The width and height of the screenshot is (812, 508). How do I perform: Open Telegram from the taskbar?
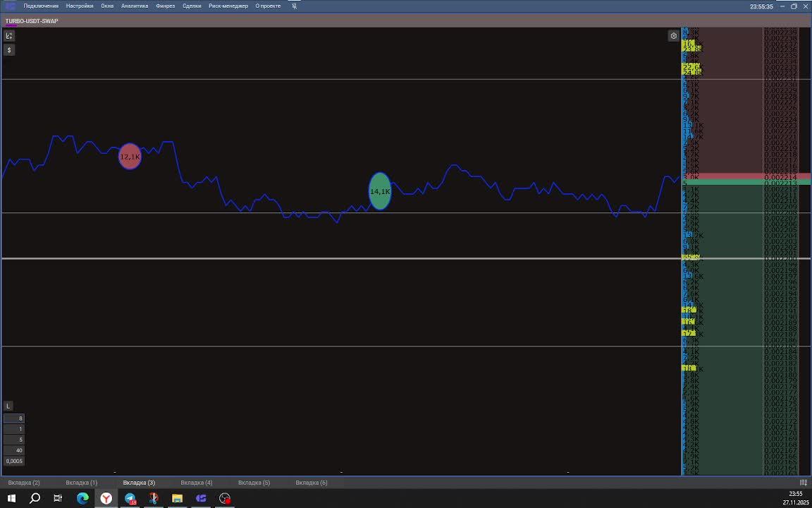130,499
